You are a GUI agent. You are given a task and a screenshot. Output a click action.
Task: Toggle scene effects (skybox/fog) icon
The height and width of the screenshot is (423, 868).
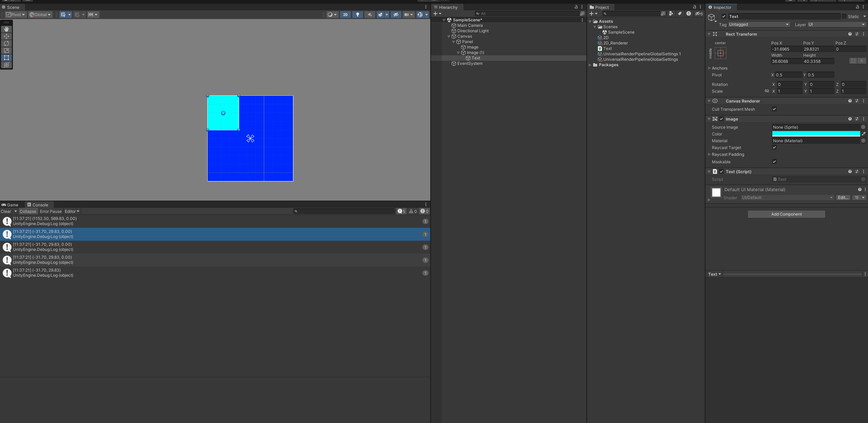click(x=380, y=15)
